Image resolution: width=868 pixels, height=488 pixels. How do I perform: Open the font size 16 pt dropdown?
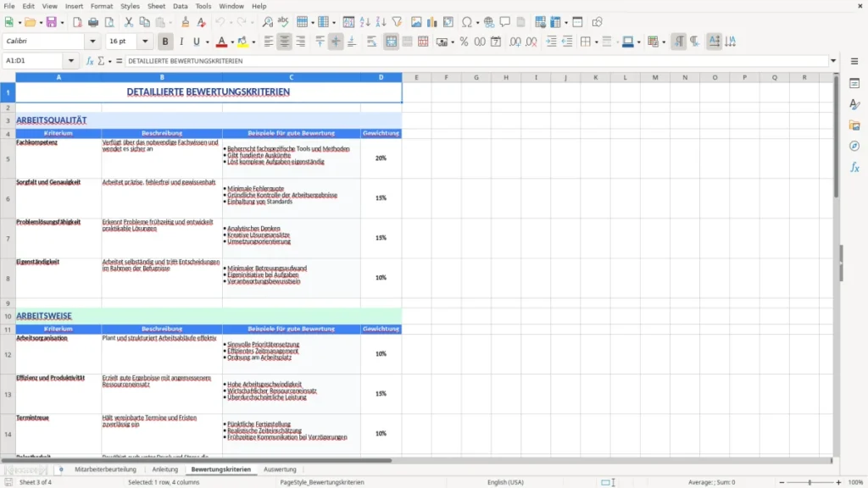[145, 41]
